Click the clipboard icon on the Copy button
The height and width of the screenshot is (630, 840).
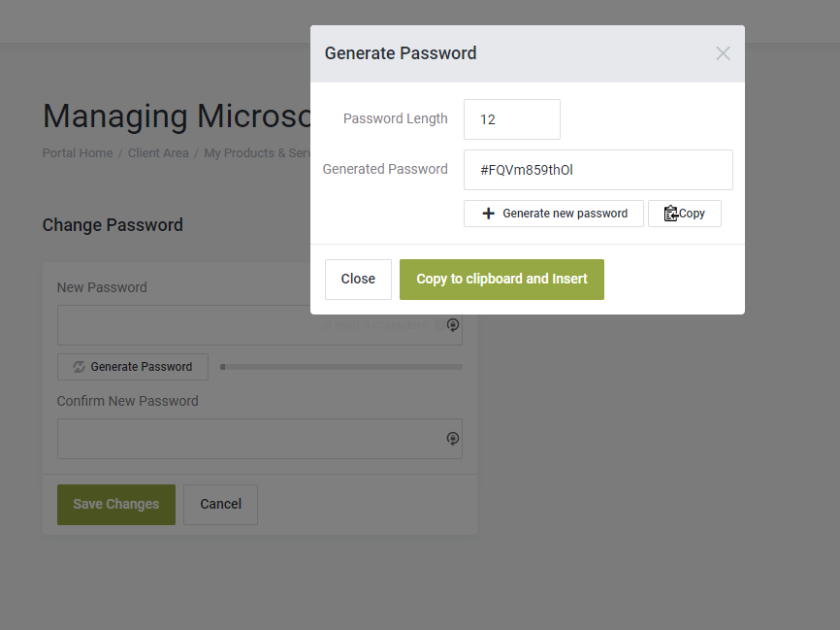tap(670, 214)
